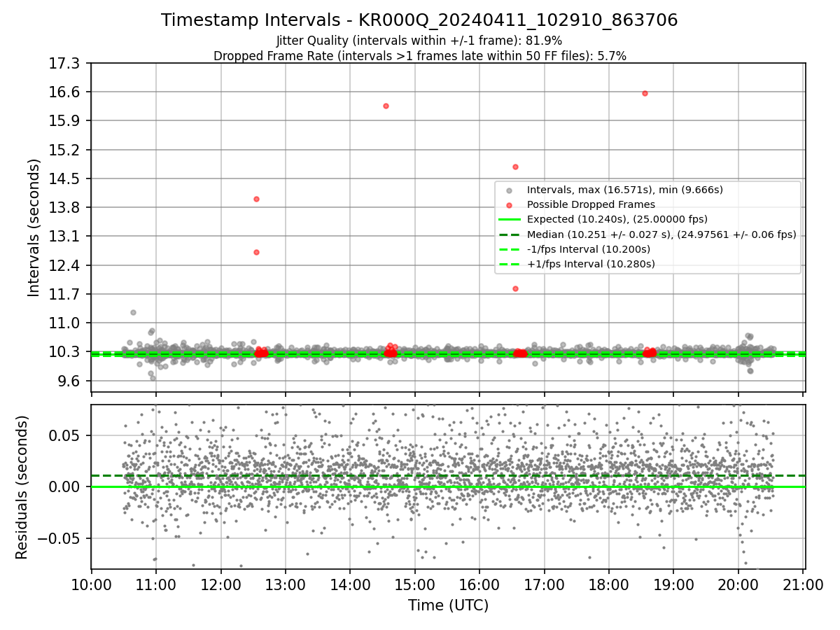The width and height of the screenshot is (840, 630).
Task: Click the red outlier point near 16.25 at 14:30
Action: point(386,106)
